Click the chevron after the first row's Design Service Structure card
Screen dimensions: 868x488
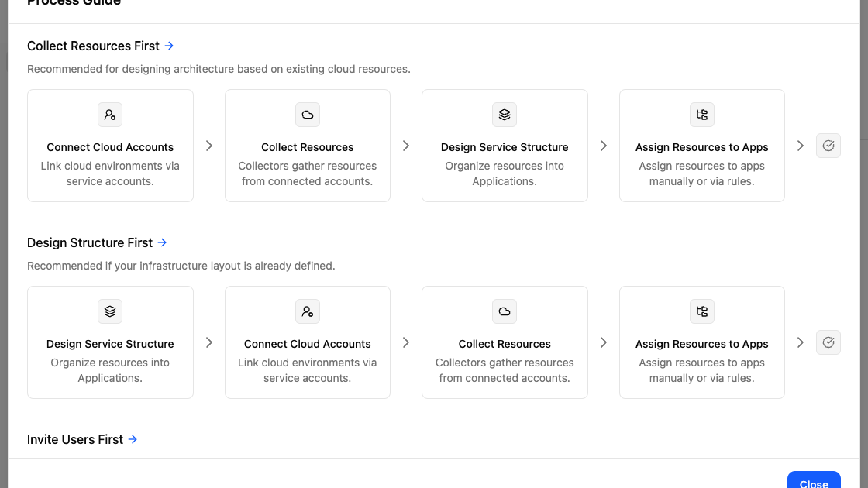coord(604,146)
